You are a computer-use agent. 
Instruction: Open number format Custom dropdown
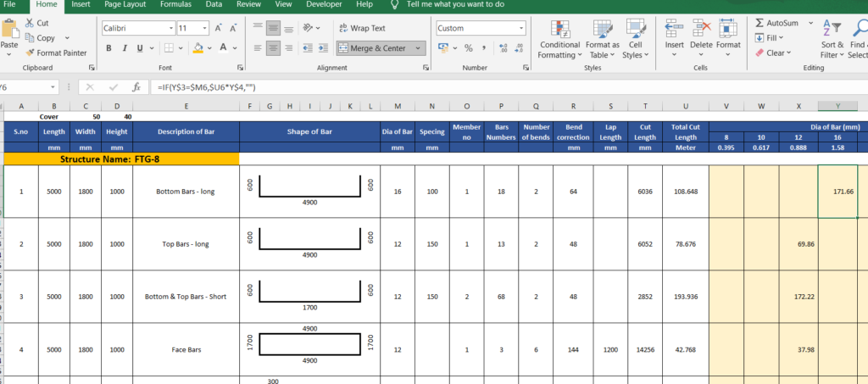pos(521,28)
